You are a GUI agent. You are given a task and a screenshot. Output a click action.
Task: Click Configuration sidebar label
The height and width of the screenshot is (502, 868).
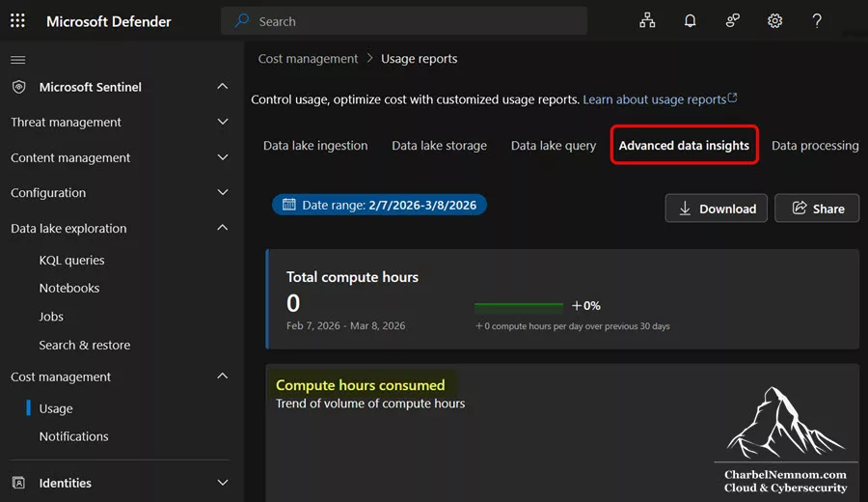tap(48, 193)
